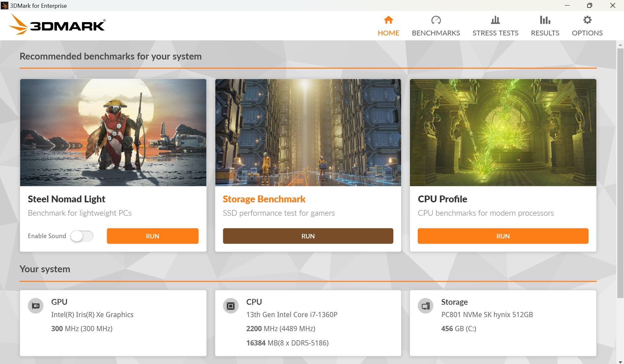
Task: Click the vertical scrollbar thumb
Action: pyautogui.click(x=620, y=173)
